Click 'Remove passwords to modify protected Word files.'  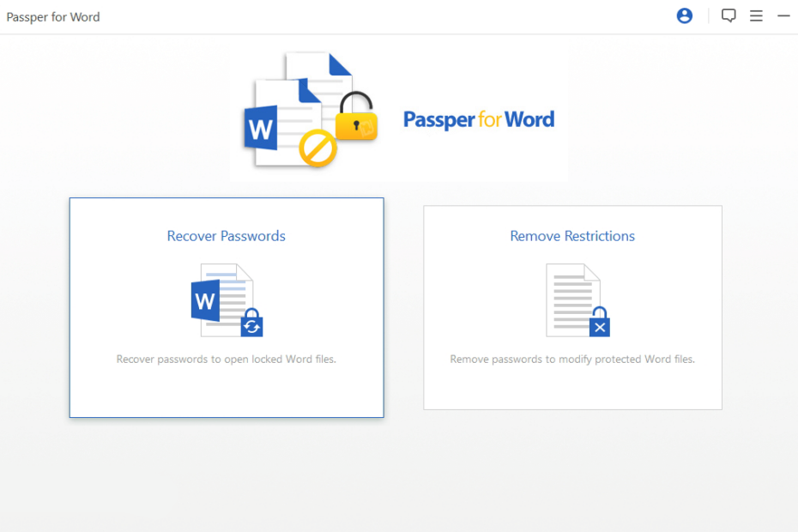click(572, 360)
